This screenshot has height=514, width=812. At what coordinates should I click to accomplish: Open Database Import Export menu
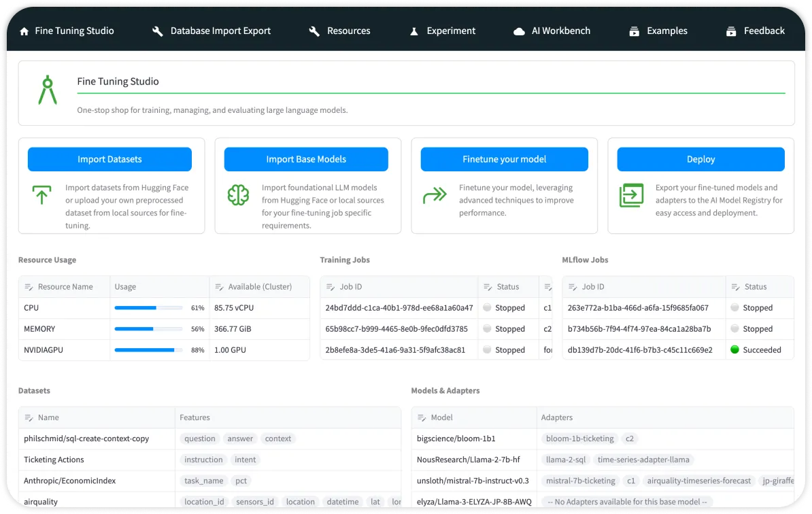[x=212, y=31]
